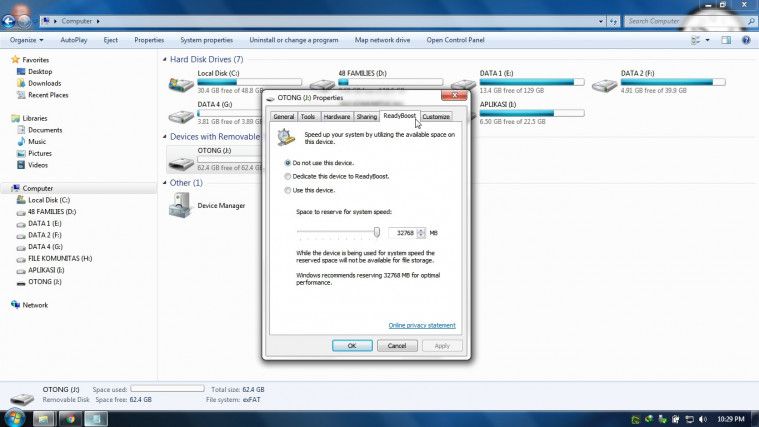
Task: Select OTONG (J:) removable drive icon
Action: point(181,163)
